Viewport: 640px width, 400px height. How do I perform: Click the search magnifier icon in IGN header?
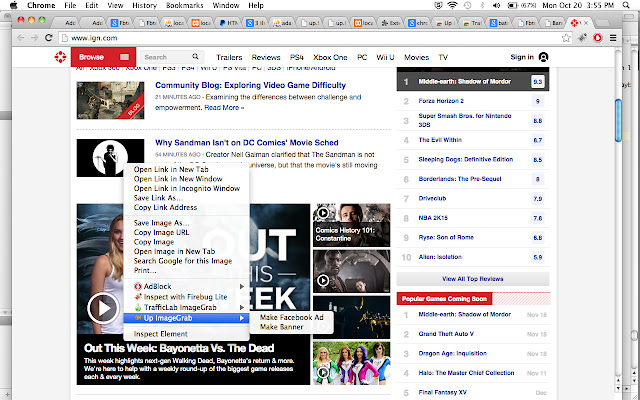(x=196, y=57)
